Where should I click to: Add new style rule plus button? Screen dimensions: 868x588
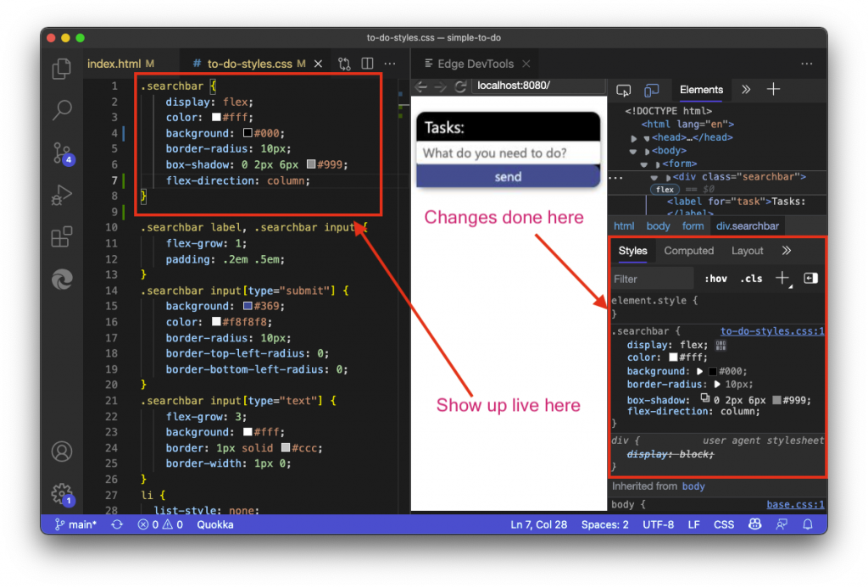click(782, 278)
